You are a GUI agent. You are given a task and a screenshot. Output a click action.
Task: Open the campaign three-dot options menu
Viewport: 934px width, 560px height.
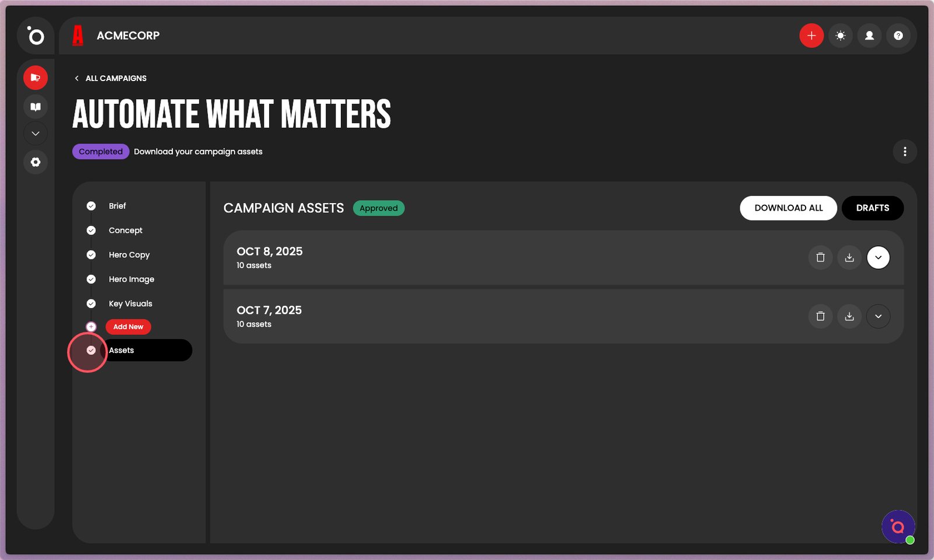pos(905,152)
